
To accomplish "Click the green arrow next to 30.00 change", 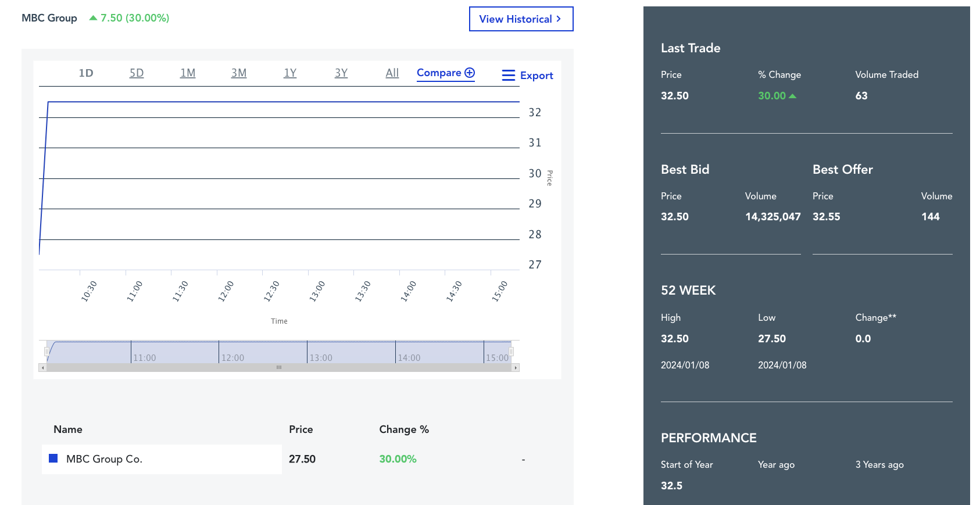I will click(x=792, y=96).
